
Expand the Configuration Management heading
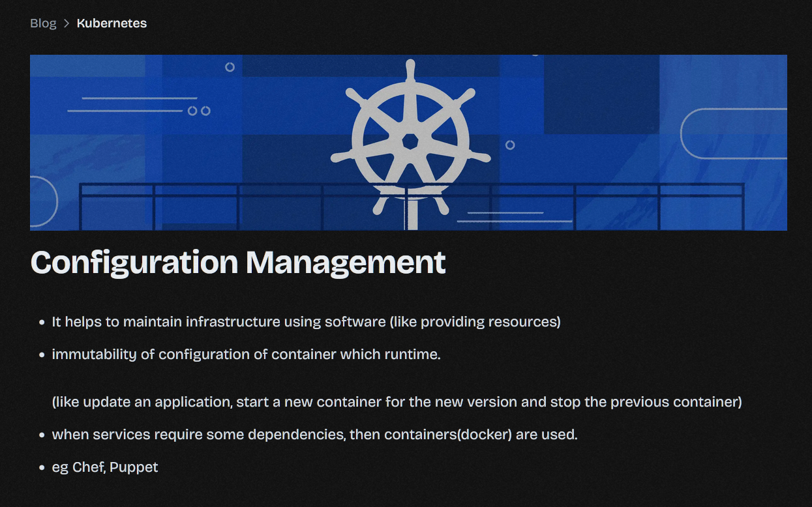point(237,262)
